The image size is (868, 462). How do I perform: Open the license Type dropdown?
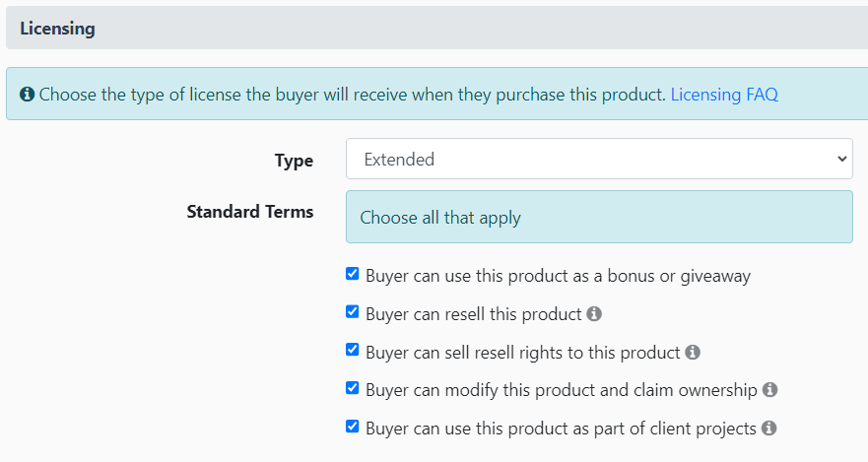(x=598, y=159)
